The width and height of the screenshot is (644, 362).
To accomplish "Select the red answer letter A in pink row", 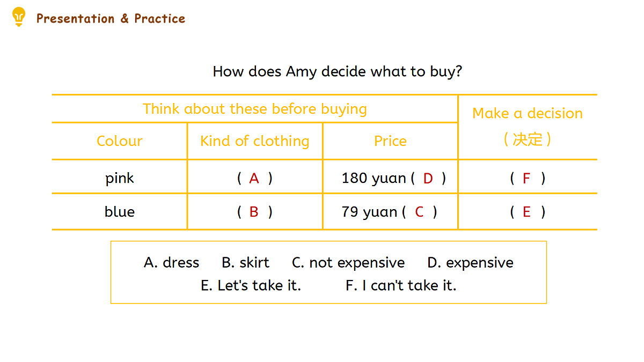I will pyautogui.click(x=254, y=179).
